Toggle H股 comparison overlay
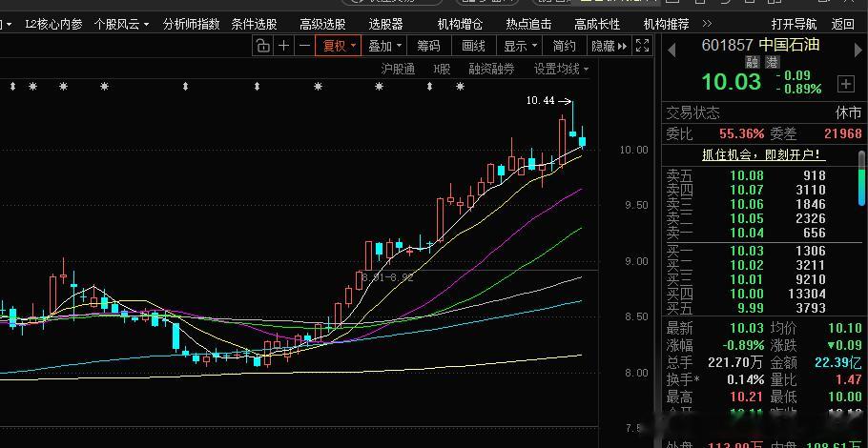The image size is (868, 448). [442, 70]
